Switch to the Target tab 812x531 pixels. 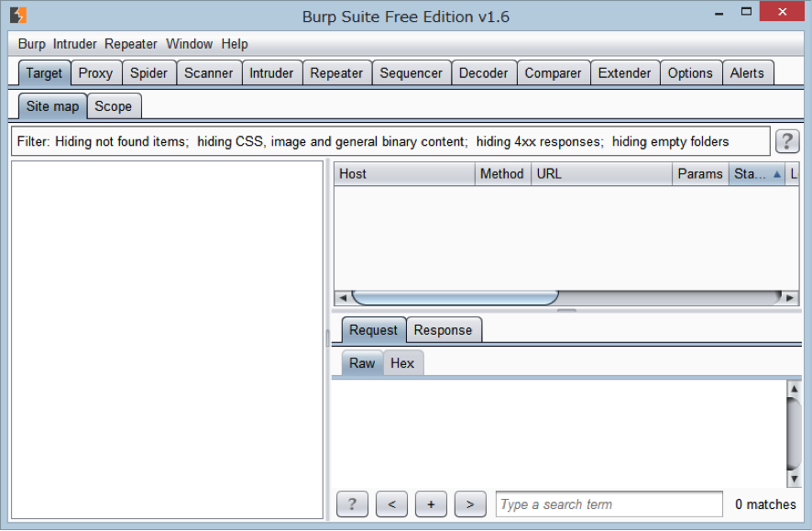(x=44, y=73)
